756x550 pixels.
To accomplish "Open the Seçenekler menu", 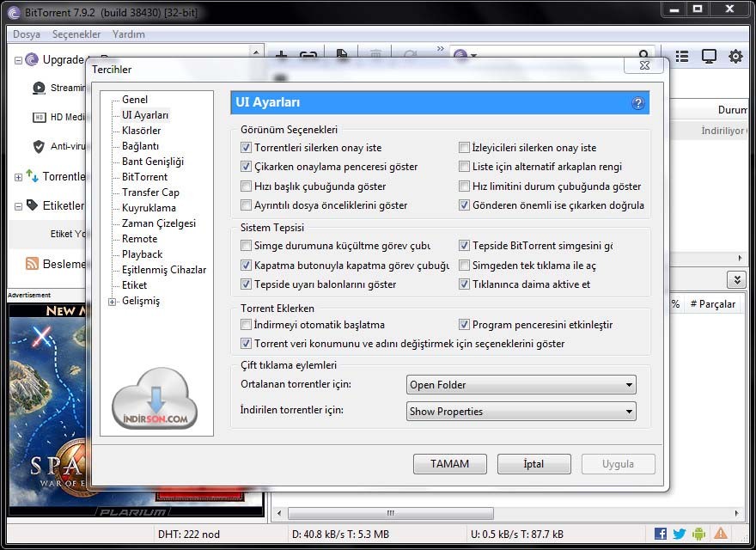I will tap(76, 34).
